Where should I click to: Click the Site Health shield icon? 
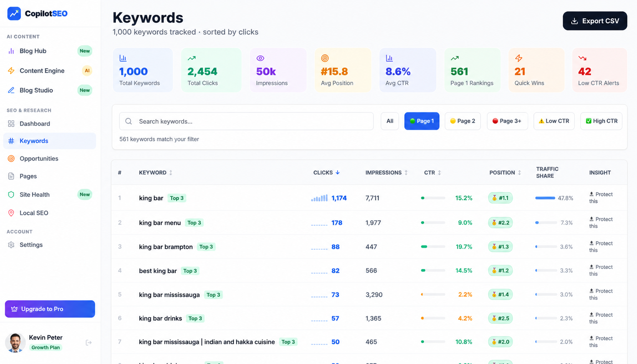(11, 195)
